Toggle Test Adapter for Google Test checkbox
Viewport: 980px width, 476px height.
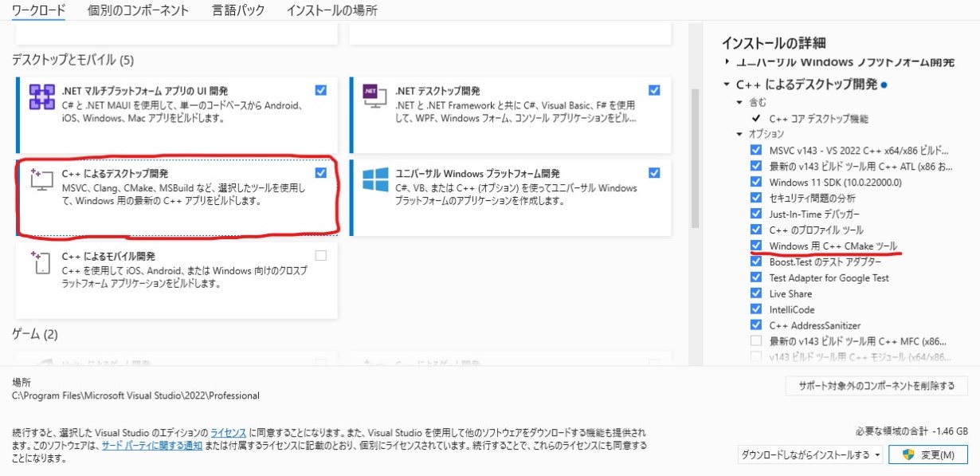pyautogui.click(x=755, y=277)
